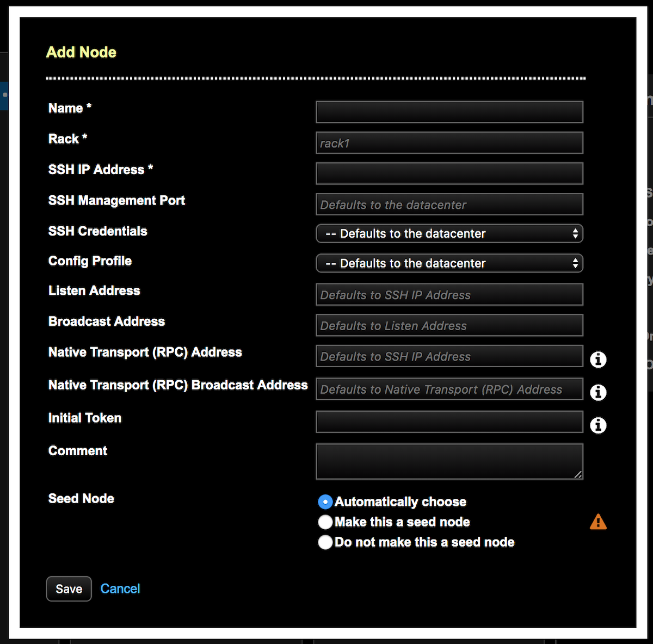Click the Save button
The image size is (653, 644).
pos(69,589)
